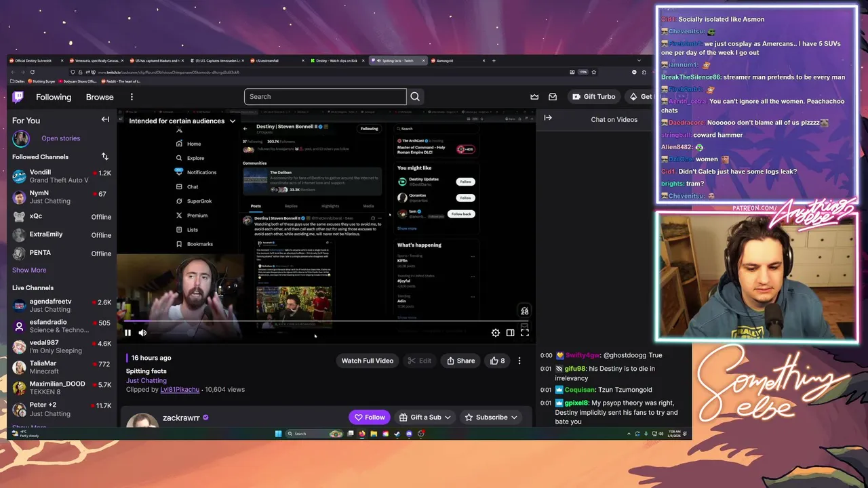The width and height of the screenshot is (868, 488).
Task: Like the clip with thumbs-up button
Action: tap(498, 361)
